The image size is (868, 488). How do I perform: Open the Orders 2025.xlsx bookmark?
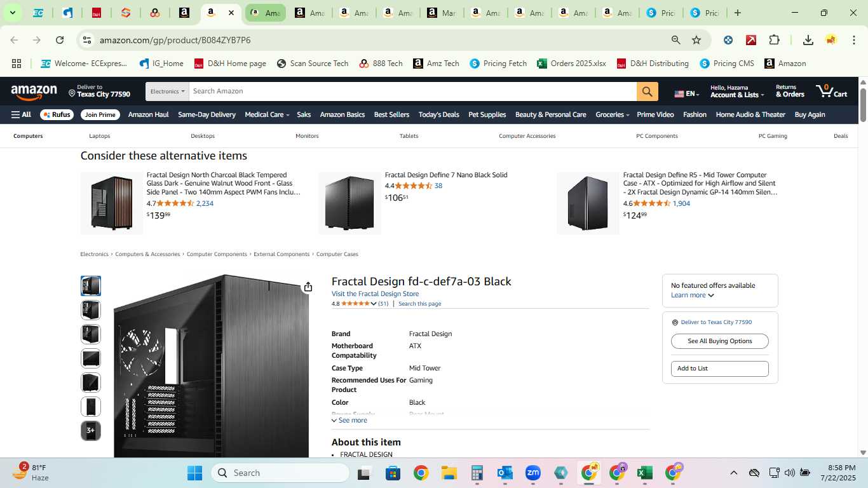coord(571,64)
